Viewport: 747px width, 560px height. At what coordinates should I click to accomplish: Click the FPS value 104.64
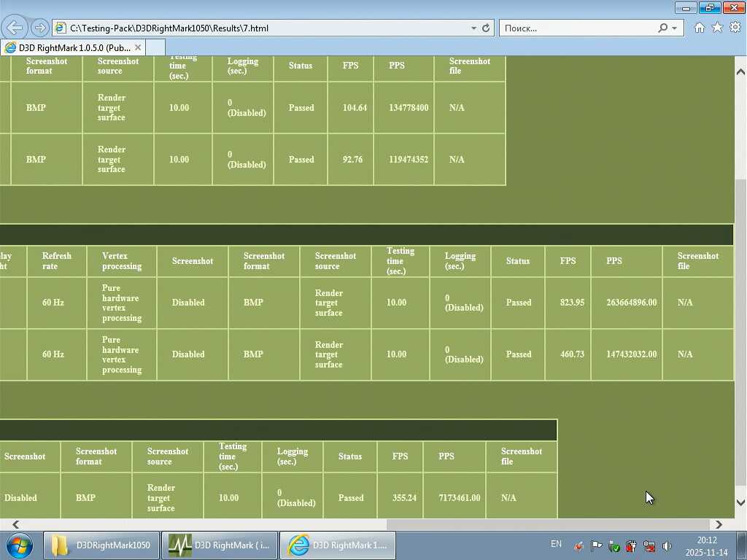[x=355, y=108]
